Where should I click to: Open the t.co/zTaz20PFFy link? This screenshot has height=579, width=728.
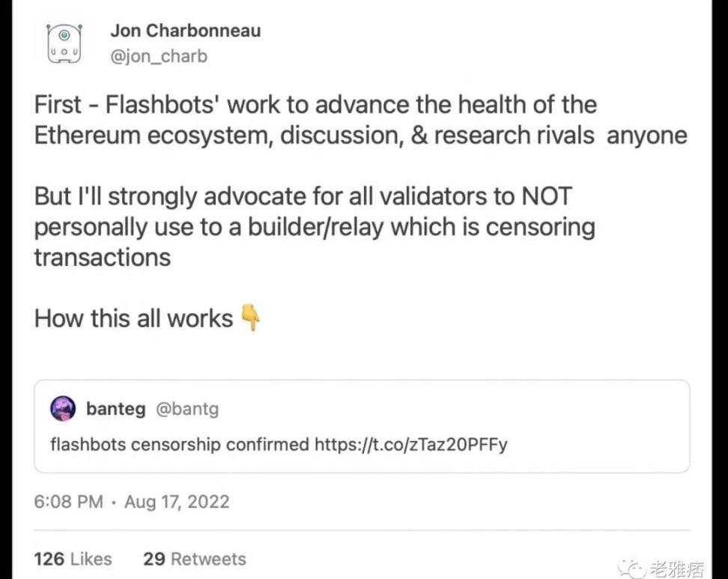411,444
